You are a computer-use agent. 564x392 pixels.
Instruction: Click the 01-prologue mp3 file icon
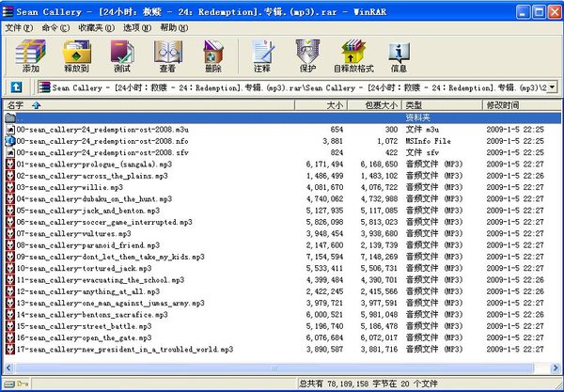point(10,165)
